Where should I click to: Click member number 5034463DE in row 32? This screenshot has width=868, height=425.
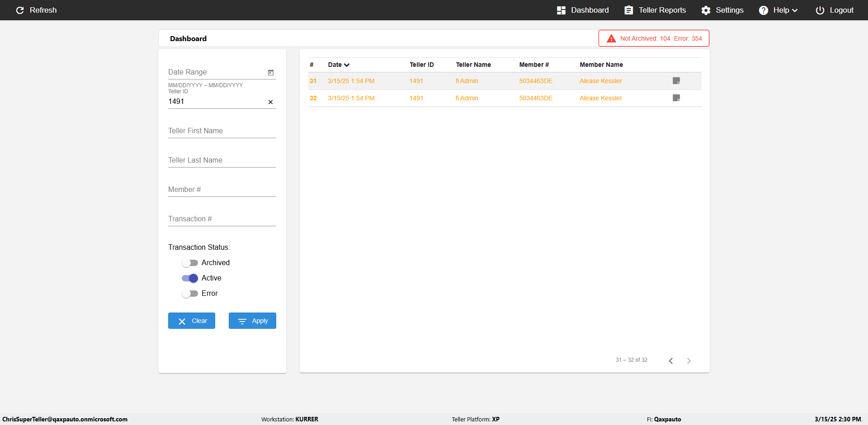pyautogui.click(x=536, y=98)
